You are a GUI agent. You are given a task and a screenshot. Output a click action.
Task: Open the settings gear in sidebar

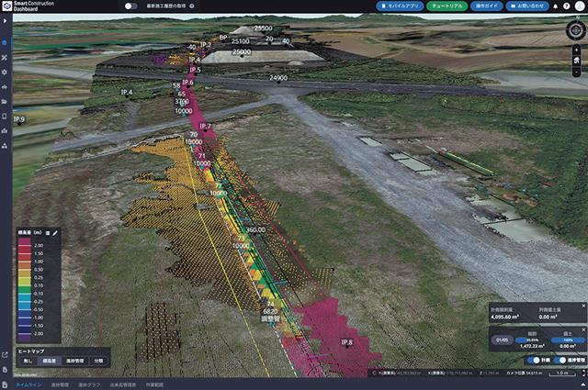(5, 72)
